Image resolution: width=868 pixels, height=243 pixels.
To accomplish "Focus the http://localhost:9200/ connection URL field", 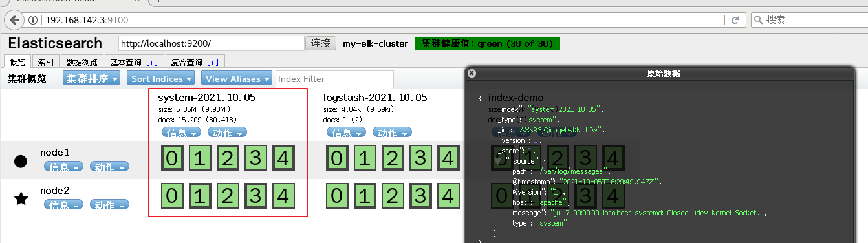I will tap(211, 43).
